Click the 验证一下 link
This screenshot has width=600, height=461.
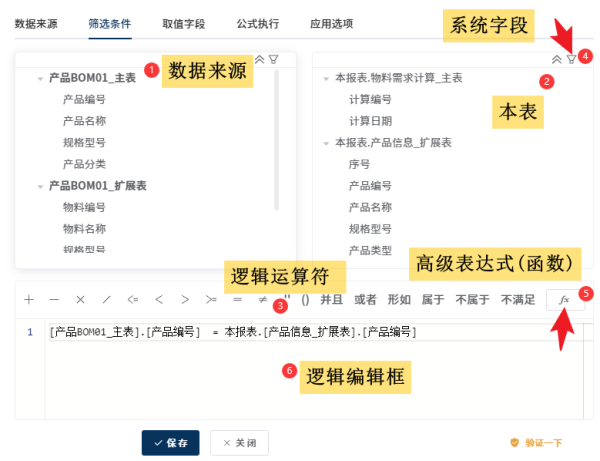tap(536, 443)
